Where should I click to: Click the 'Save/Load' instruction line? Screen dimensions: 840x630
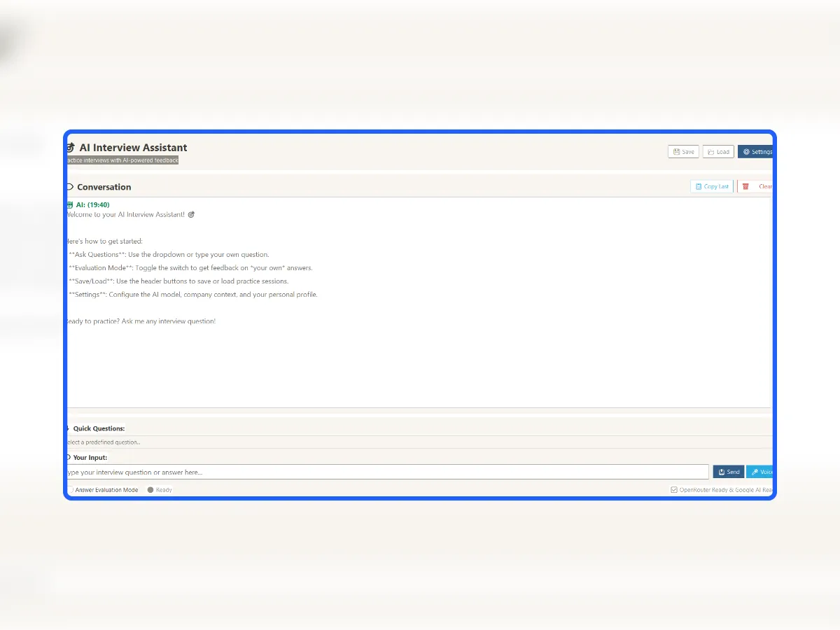point(177,281)
